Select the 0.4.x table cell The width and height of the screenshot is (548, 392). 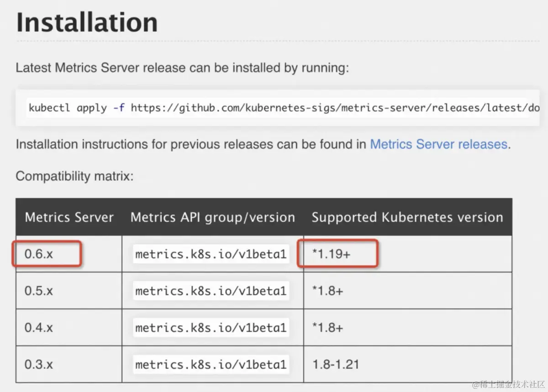[x=69, y=328]
